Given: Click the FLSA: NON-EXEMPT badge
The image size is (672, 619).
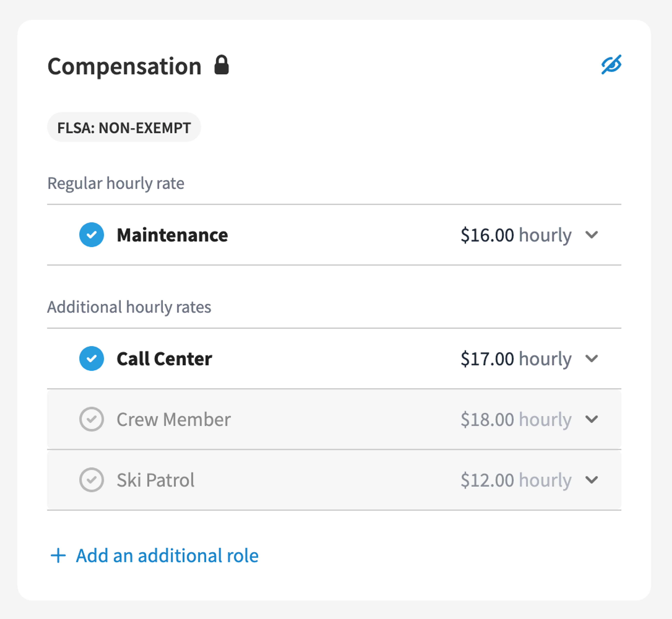Looking at the screenshot, I should [124, 127].
